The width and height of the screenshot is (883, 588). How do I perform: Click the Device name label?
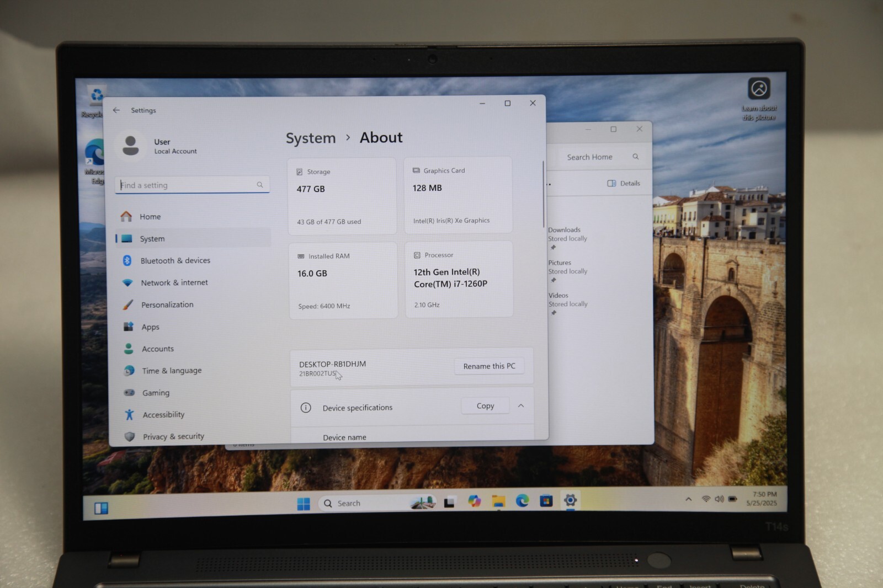point(344,437)
